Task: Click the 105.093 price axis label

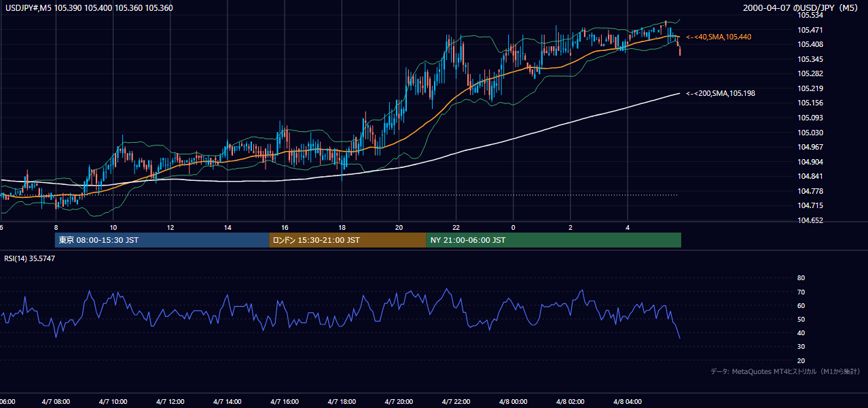Action: tap(810, 118)
